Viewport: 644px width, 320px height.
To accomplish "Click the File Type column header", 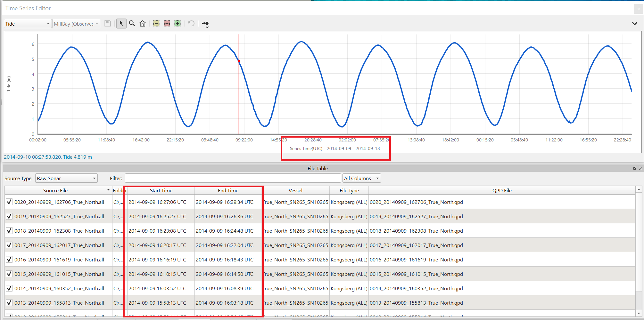I will point(349,190).
